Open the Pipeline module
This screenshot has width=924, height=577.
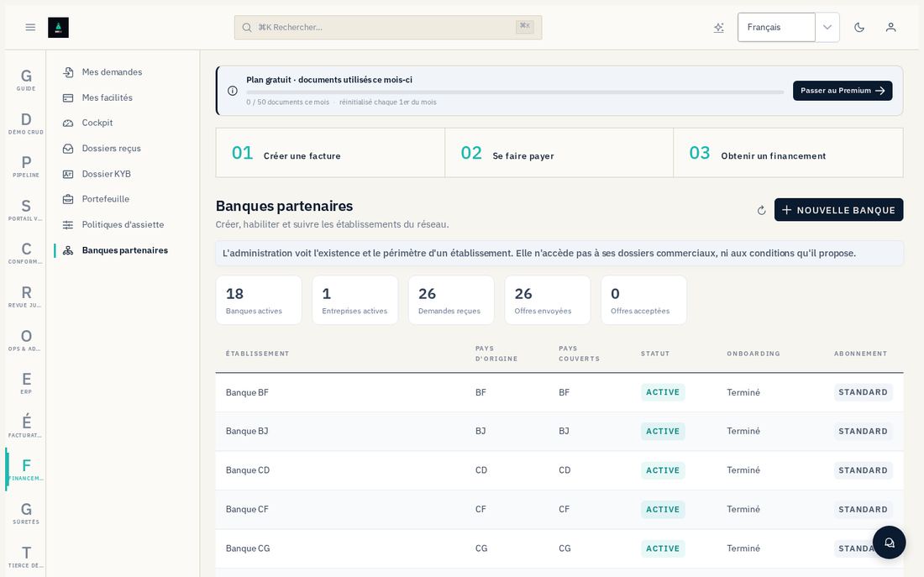coord(26,167)
